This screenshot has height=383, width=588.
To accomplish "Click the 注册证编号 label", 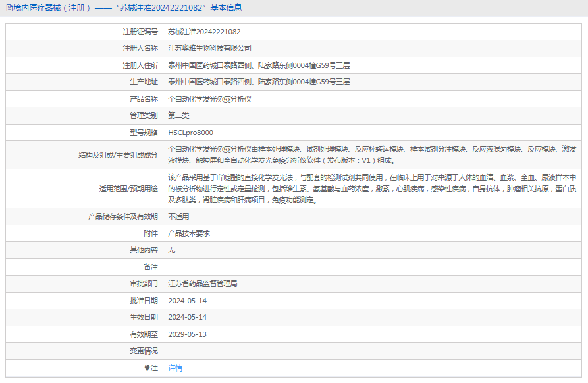I will [x=140, y=32].
